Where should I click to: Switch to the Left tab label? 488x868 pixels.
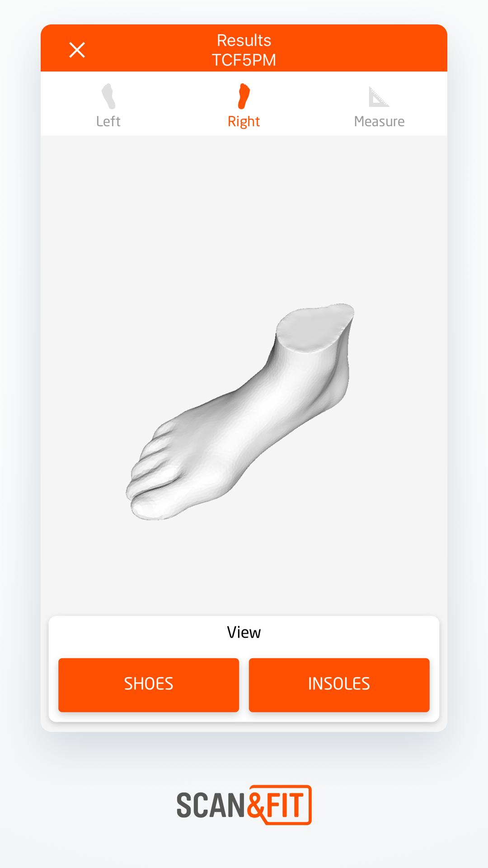click(x=108, y=121)
